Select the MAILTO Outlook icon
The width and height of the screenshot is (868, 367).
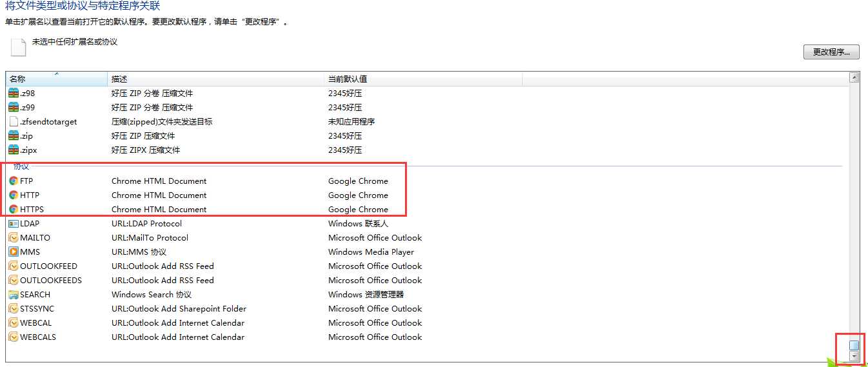13,238
